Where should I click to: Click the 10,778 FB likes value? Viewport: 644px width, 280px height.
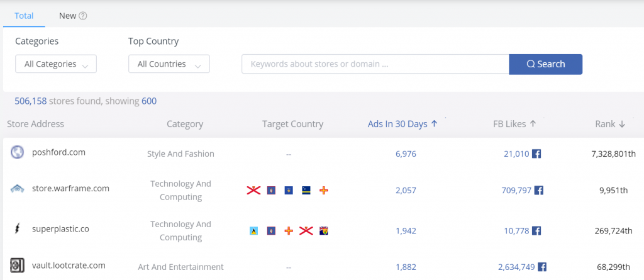pos(517,231)
